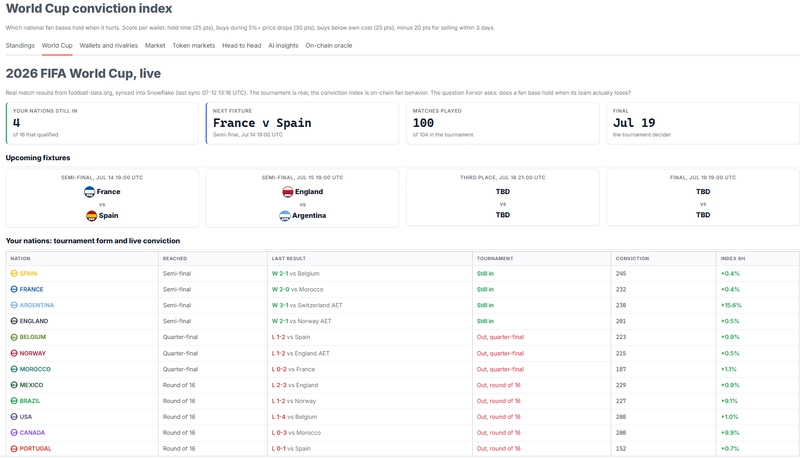The image size is (800, 458).
Task: Select the World Cup tab
Action: pos(57,45)
